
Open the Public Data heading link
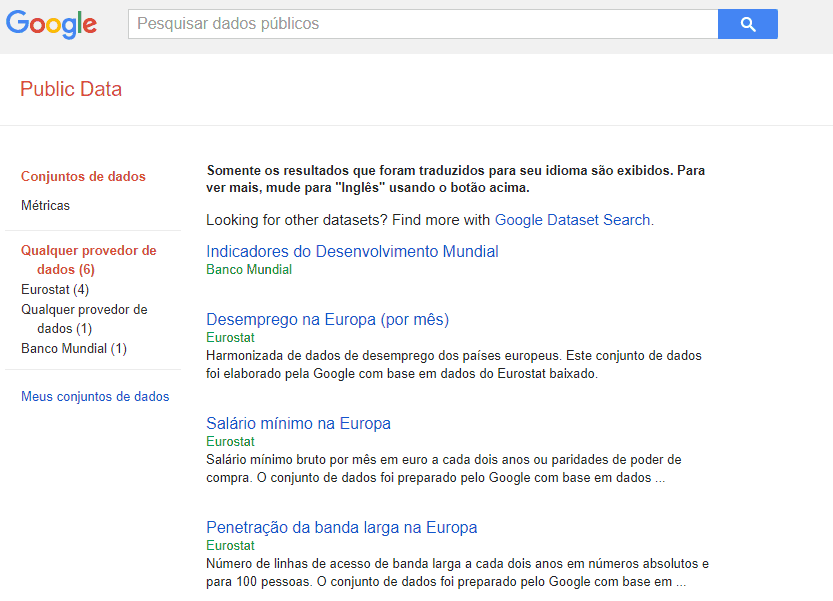click(x=71, y=89)
